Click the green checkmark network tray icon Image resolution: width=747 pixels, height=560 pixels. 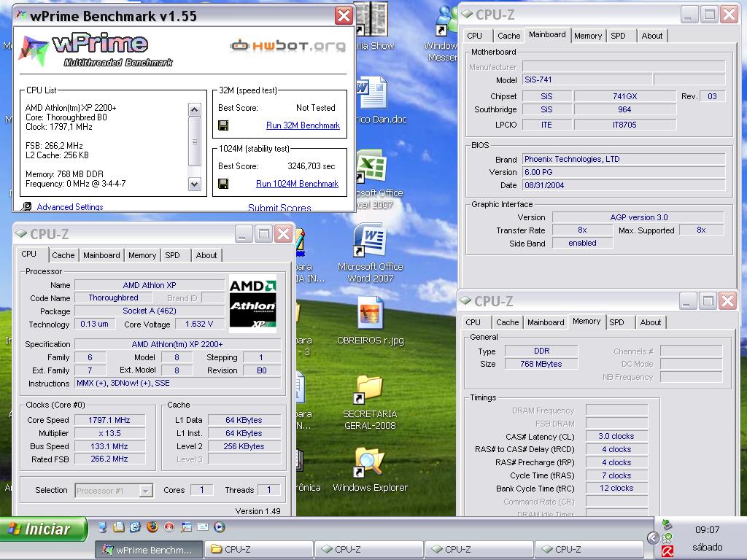coord(667,538)
